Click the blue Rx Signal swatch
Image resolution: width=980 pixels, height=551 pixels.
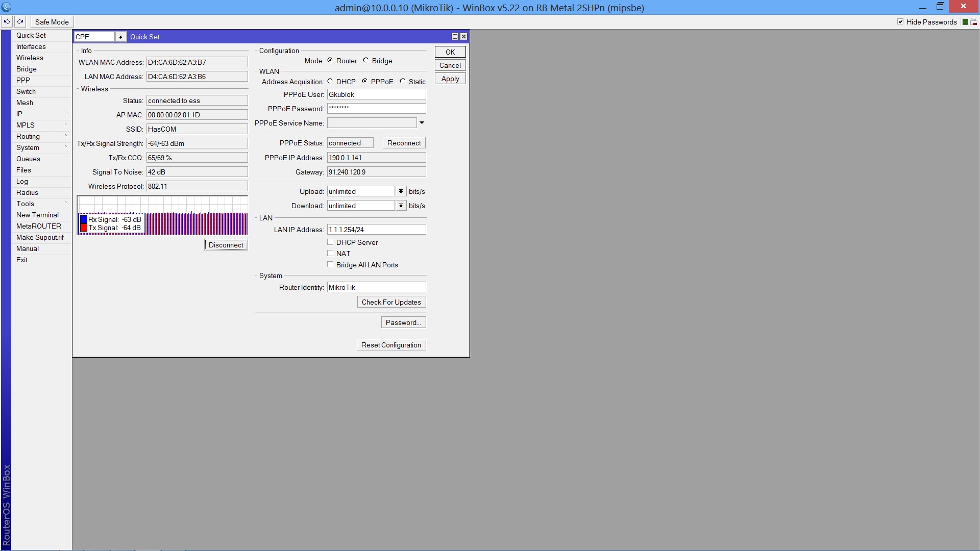(84, 220)
